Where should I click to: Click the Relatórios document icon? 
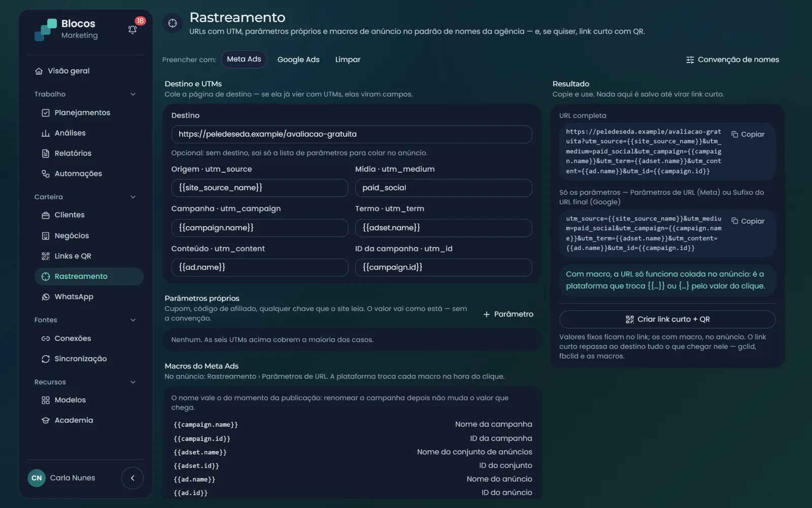(x=46, y=153)
